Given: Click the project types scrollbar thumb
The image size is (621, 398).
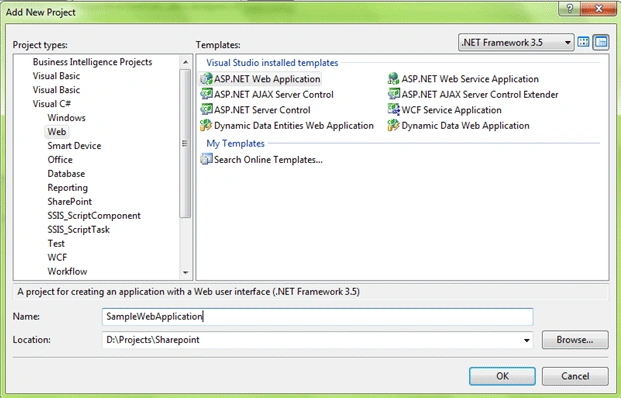Looking at the screenshot, I should coord(185,143).
